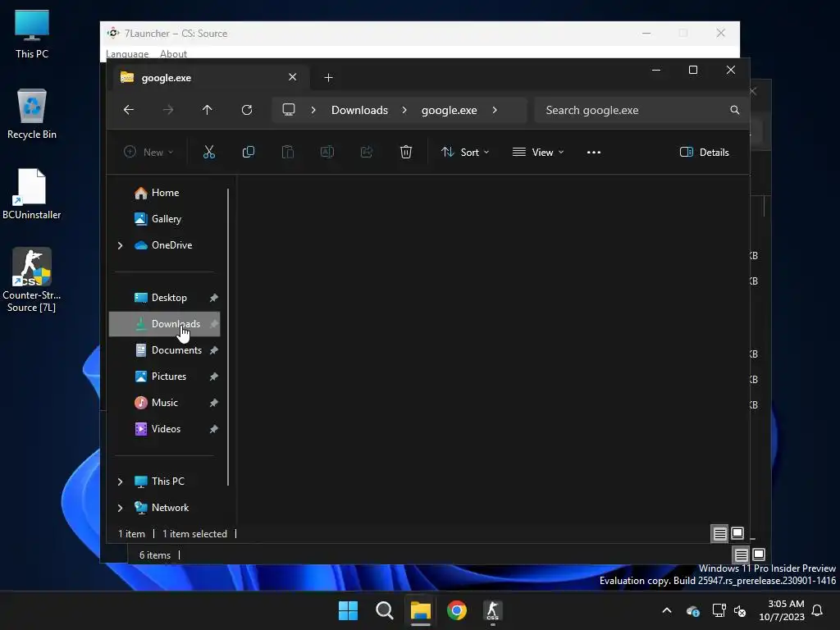
Task: Open Gallery in navigation pane
Action: (164, 219)
